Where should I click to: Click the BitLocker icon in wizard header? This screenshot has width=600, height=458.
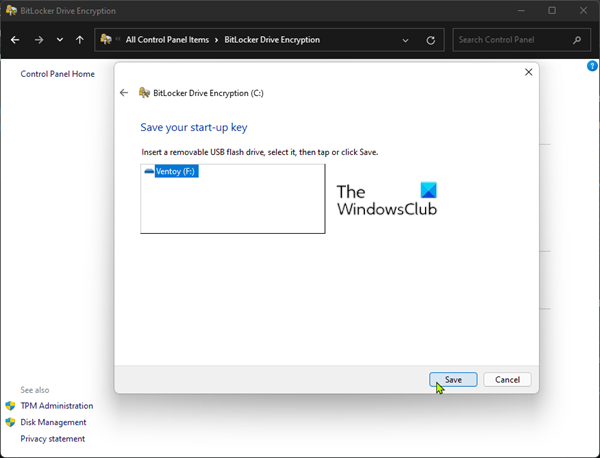pos(144,93)
